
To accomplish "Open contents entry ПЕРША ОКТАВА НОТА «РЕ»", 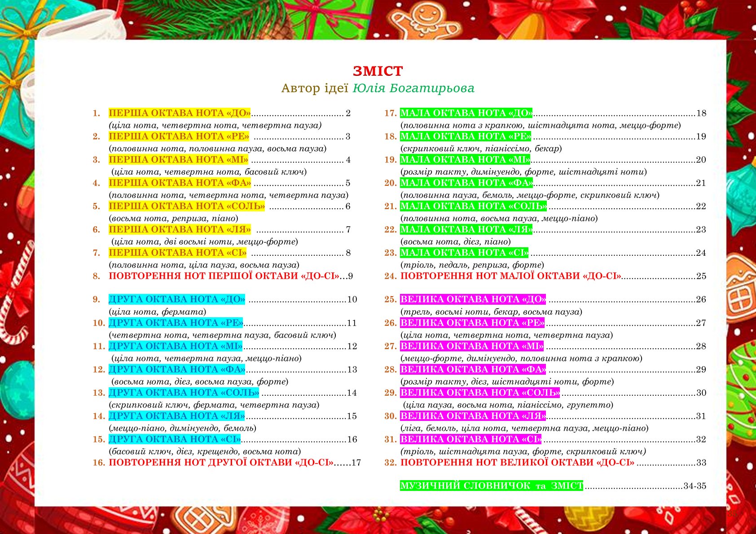I will (x=179, y=136).
